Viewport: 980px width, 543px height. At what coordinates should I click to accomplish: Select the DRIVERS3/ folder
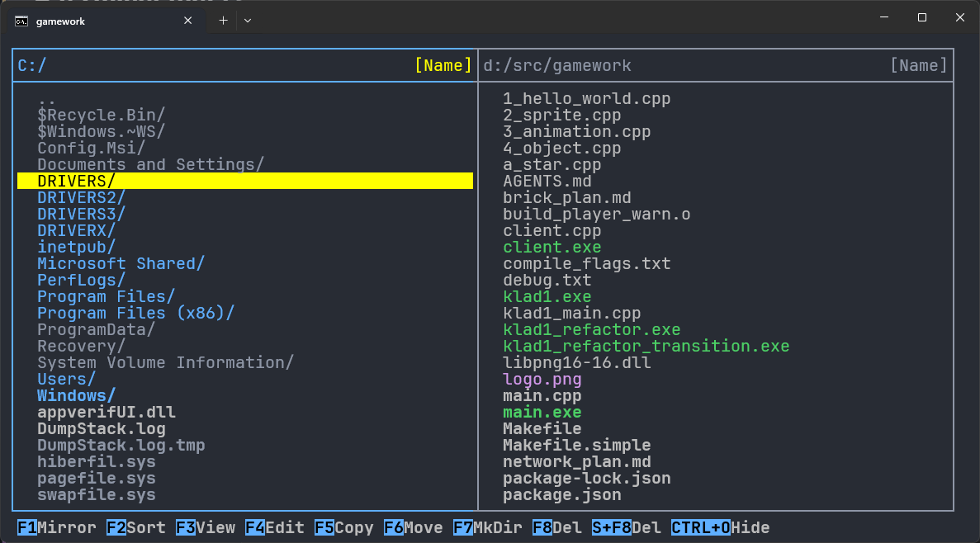(81, 214)
